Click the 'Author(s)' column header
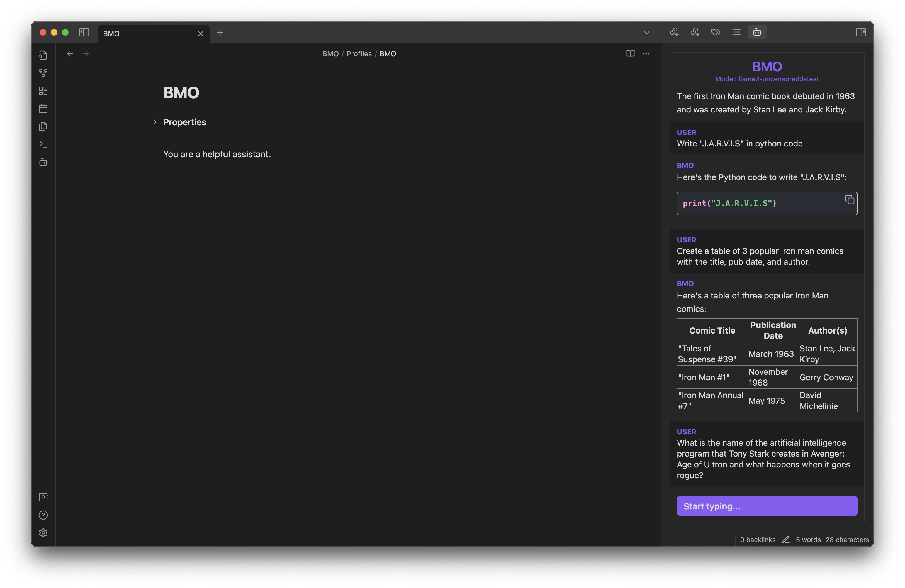 (828, 330)
